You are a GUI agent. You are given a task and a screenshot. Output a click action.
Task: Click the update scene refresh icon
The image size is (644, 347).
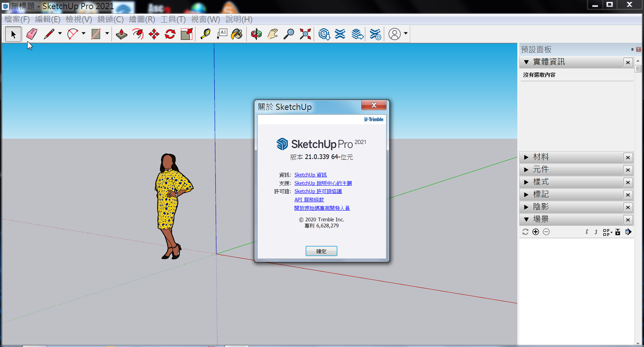525,232
